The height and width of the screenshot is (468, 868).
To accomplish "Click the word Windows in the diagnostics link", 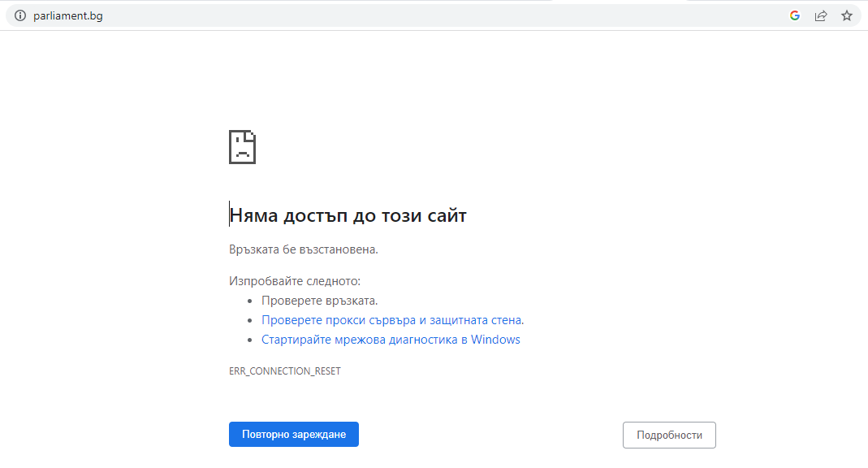I will point(495,340).
